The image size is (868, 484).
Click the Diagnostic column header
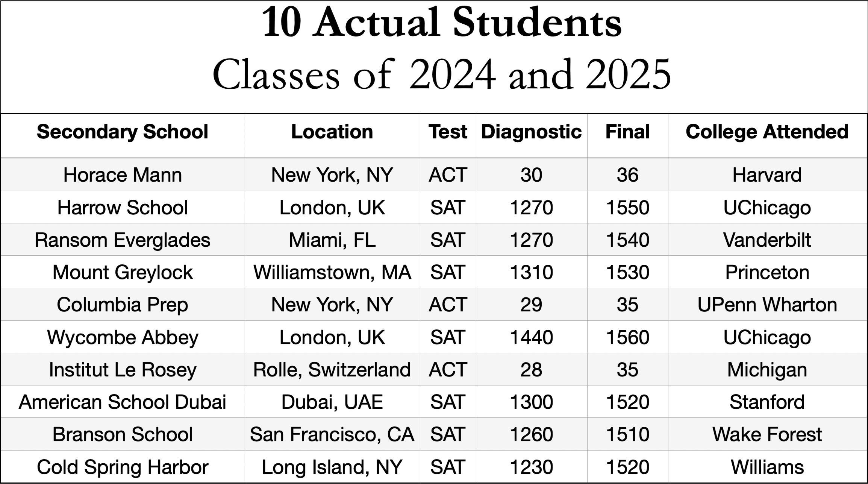click(x=531, y=132)
